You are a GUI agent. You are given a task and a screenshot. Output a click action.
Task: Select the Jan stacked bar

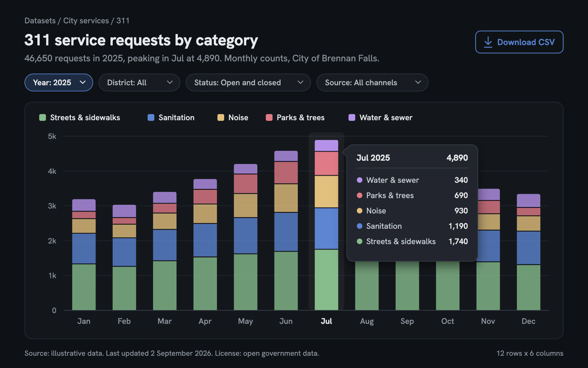[x=84, y=255]
